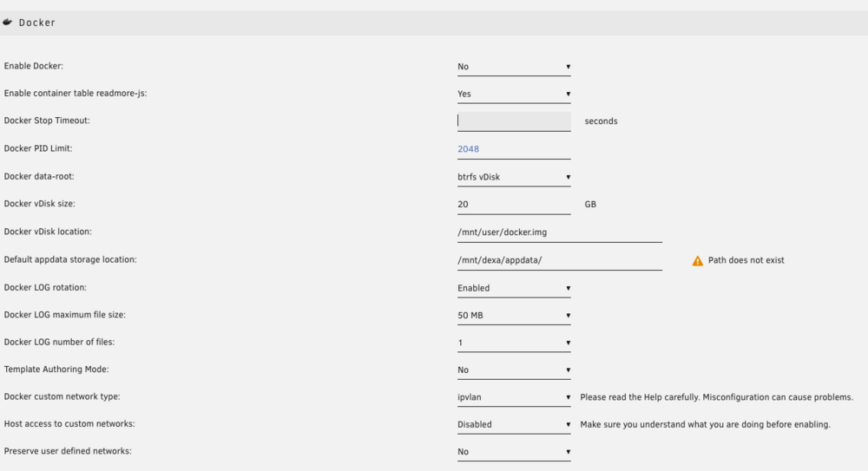
Task: Open the Docker LOG rotation dropdown
Action: (x=514, y=288)
